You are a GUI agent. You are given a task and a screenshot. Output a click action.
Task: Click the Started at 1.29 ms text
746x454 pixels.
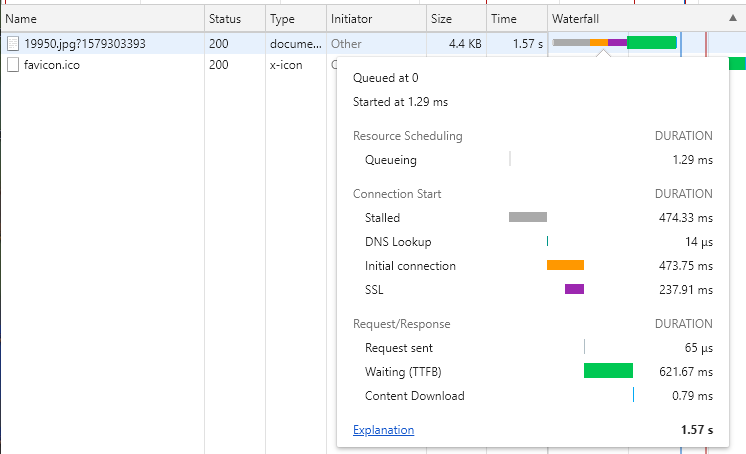[x=400, y=102]
